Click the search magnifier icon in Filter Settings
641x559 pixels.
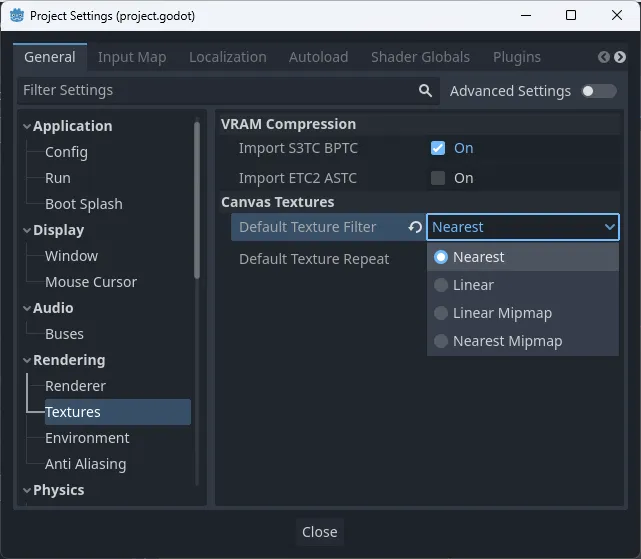tap(425, 91)
